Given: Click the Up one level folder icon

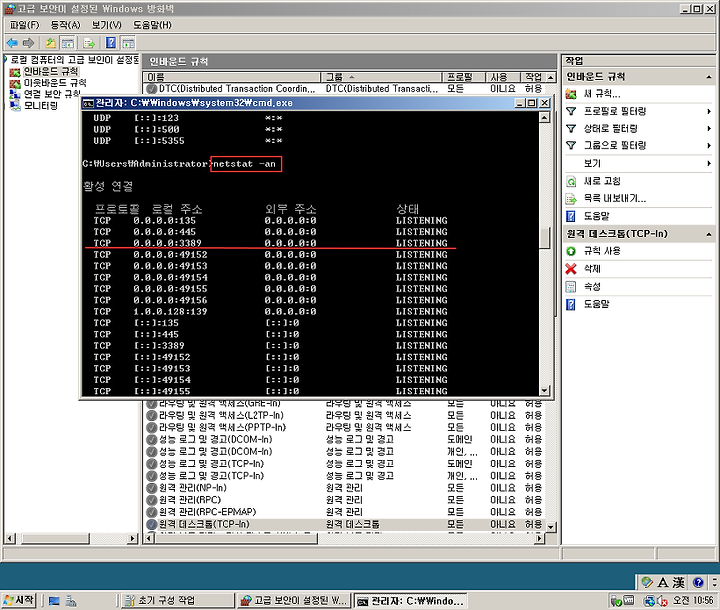Looking at the screenshot, I should click(x=51, y=43).
